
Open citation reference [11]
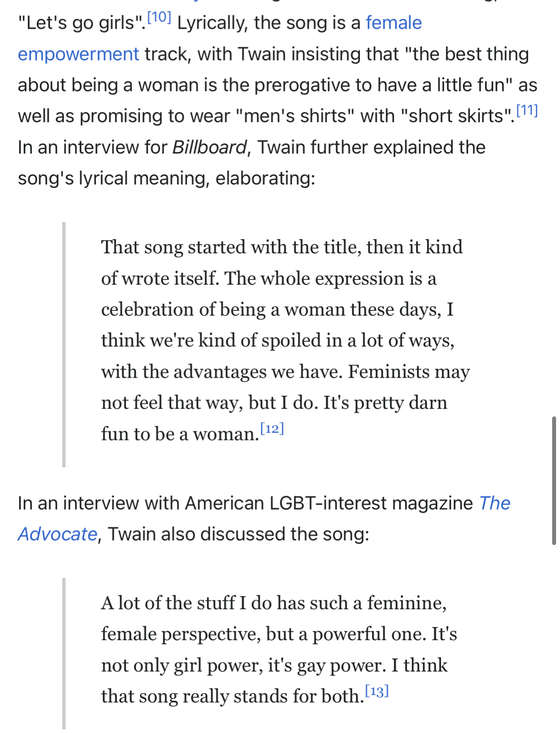click(526, 111)
